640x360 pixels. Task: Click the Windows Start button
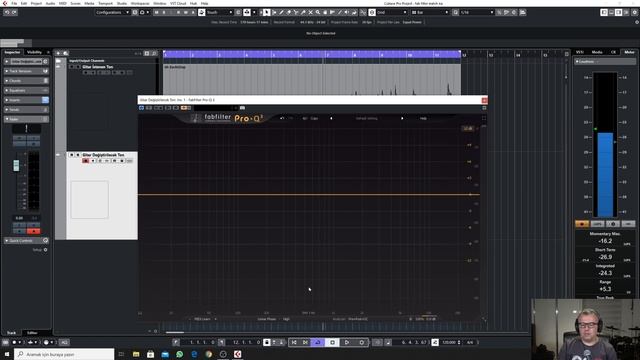(7, 354)
